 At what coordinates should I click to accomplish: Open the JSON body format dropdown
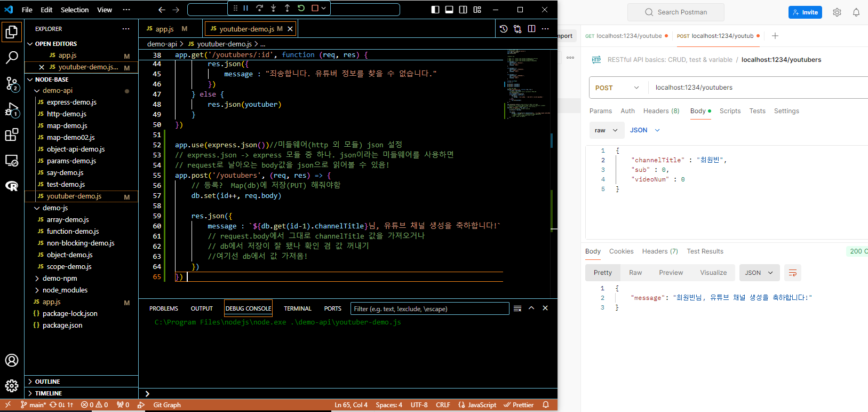(644, 130)
